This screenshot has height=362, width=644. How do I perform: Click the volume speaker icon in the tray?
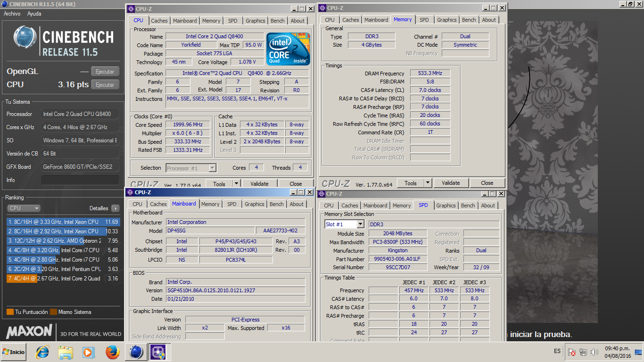[x=594, y=352]
